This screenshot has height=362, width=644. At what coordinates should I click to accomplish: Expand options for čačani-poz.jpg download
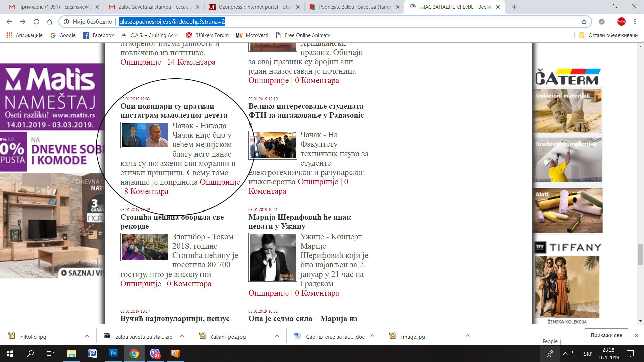pyautogui.click(x=277, y=336)
